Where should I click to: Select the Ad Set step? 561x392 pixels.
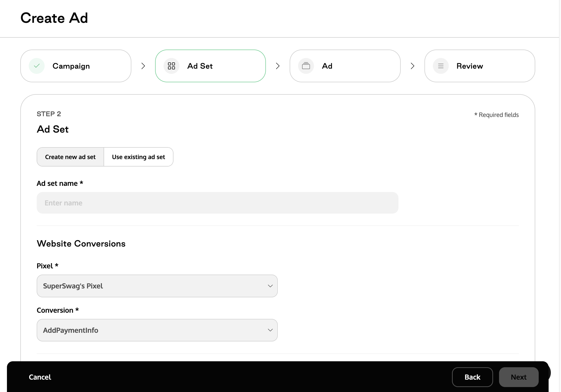[210, 66]
